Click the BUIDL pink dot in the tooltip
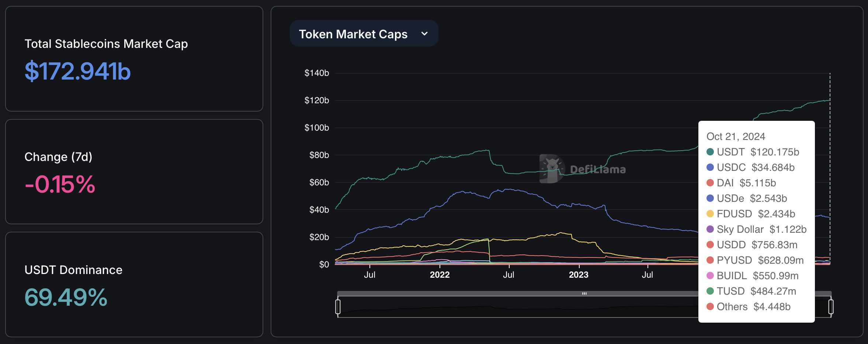 point(710,276)
